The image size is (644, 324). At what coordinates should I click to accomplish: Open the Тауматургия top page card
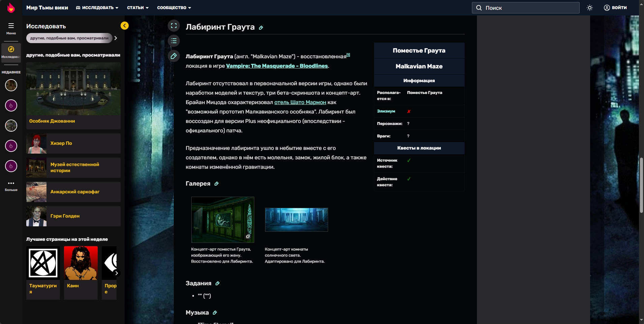(43, 273)
